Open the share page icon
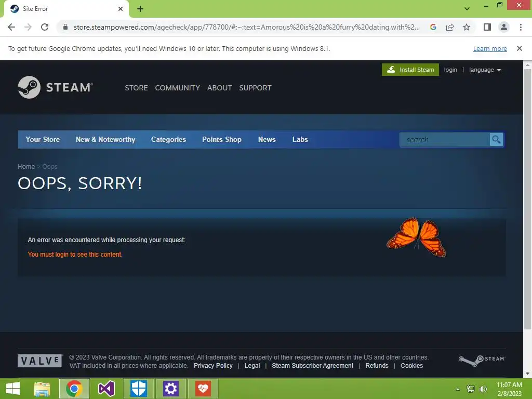The width and height of the screenshot is (532, 399). [x=450, y=27]
